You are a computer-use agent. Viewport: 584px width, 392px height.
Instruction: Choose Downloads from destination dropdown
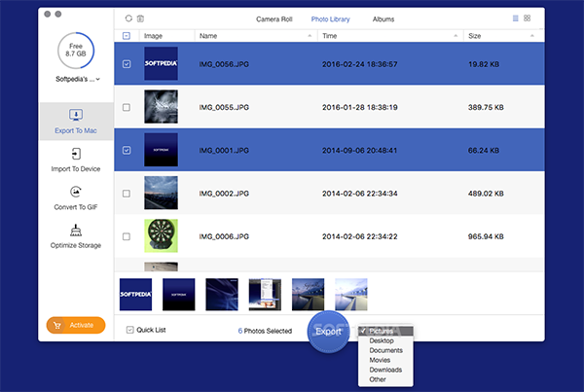[385, 370]
